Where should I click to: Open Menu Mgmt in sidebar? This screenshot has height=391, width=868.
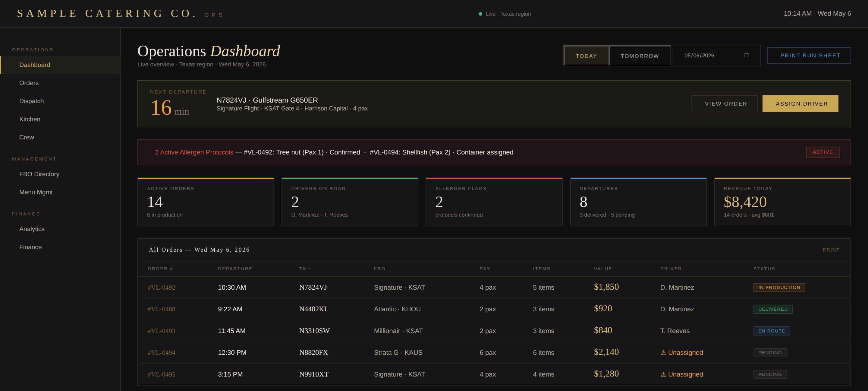[60, 192]
